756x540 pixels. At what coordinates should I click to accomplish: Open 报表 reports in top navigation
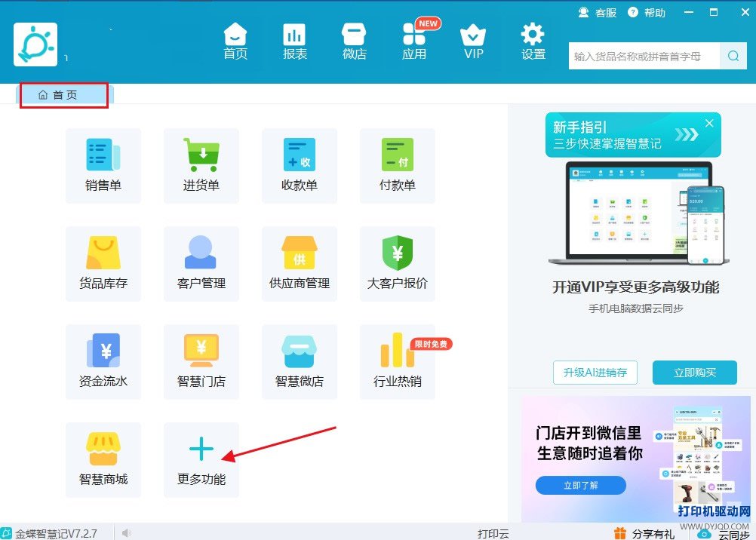point(294,41)
